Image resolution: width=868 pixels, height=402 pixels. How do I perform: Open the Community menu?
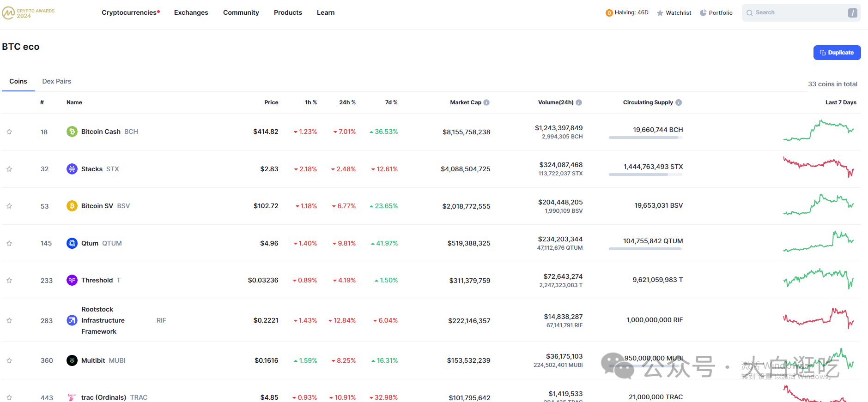click(241, 12)
